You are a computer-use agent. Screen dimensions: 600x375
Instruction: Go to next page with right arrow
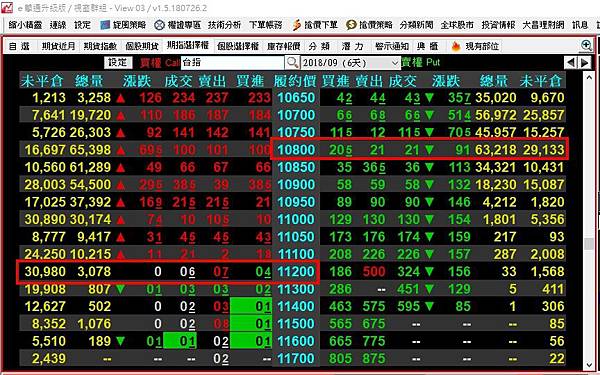[x=585, y=62]
